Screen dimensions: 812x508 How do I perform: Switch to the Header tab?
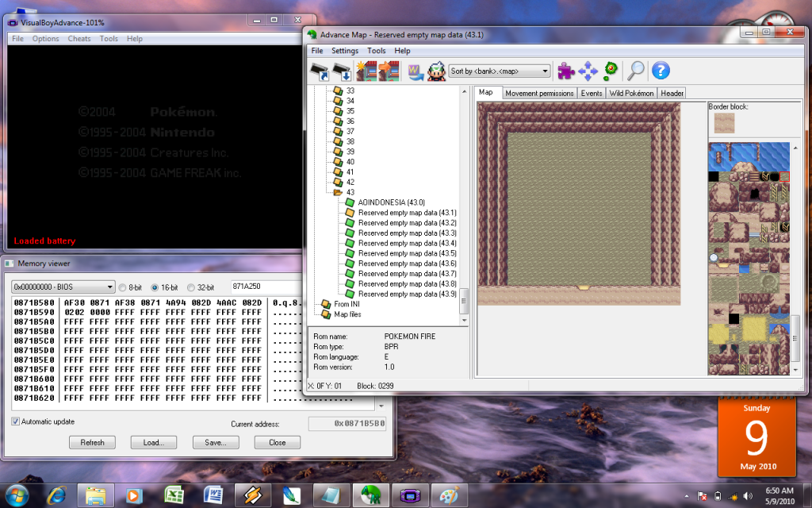672,94
